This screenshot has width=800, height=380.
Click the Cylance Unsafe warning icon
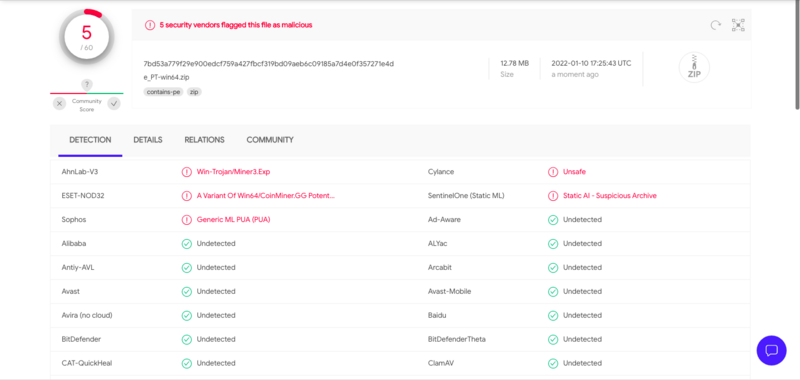pos(553,172)
